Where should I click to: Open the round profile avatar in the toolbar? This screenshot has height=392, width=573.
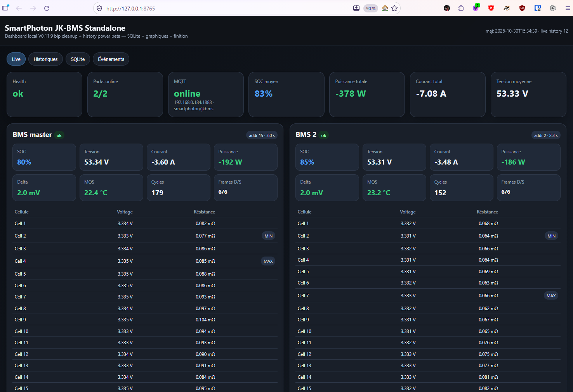447,8
